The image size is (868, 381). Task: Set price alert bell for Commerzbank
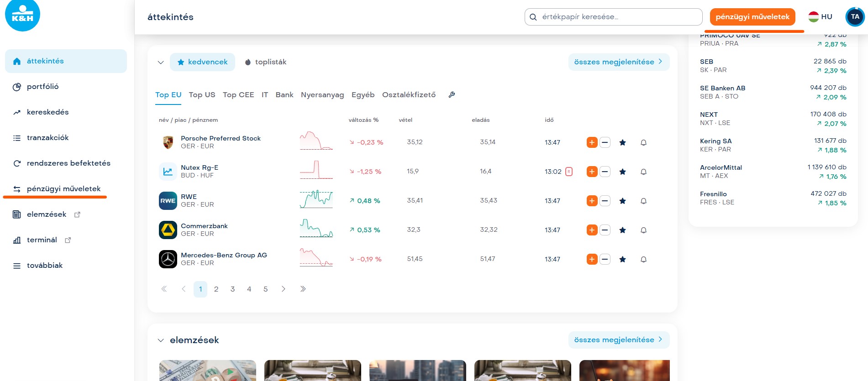pyautogui.click(x=643, y=230)
